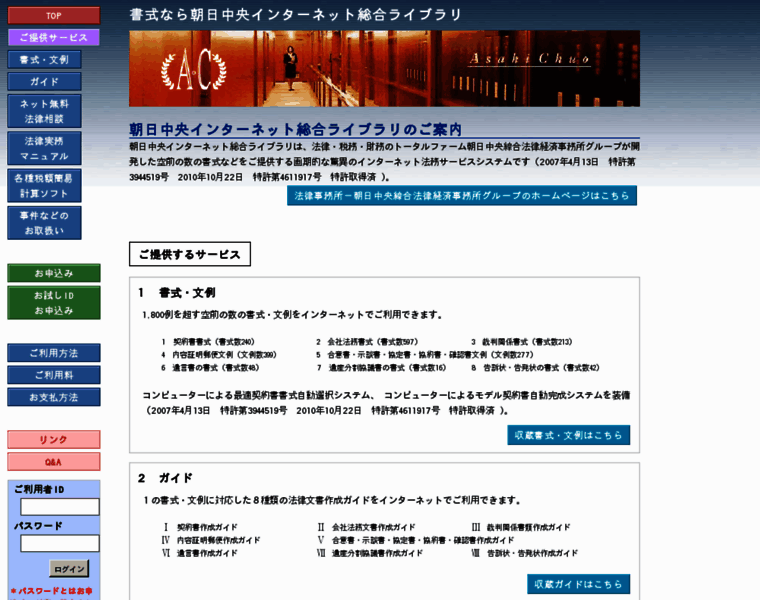This screenshot has height=600, width=760.
Task: Click 契約書書式(書式数240) text
Action: coord(214,342)
